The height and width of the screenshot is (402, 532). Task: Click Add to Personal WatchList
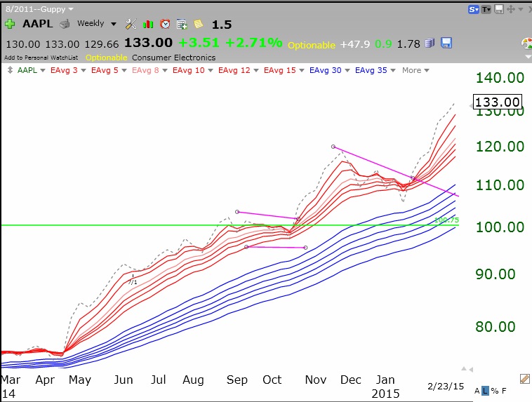point(41,58)
